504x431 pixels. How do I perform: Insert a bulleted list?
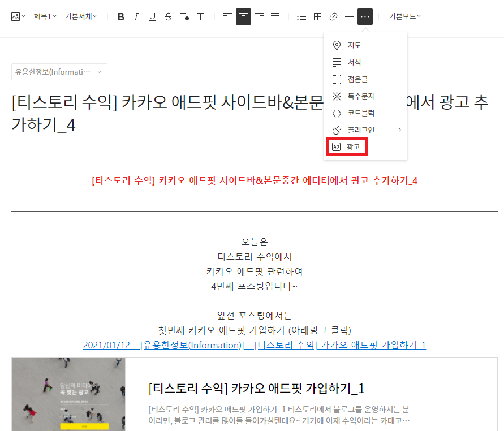point(301,17)
